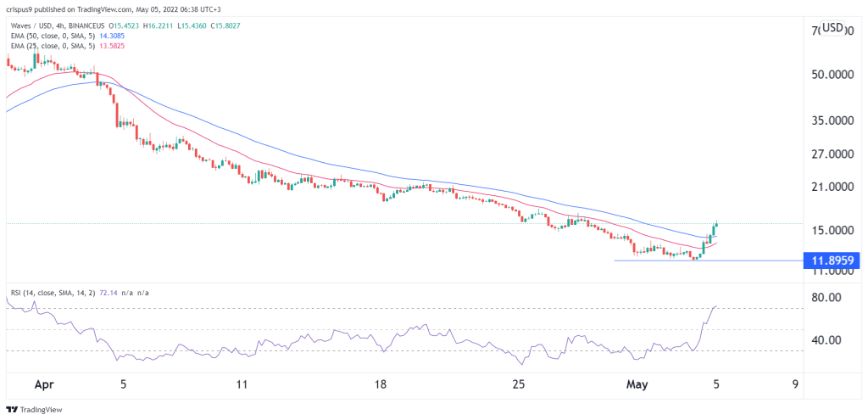
Task: Click the TradingView logo at bottom left
Action: (x=34, y=410)
